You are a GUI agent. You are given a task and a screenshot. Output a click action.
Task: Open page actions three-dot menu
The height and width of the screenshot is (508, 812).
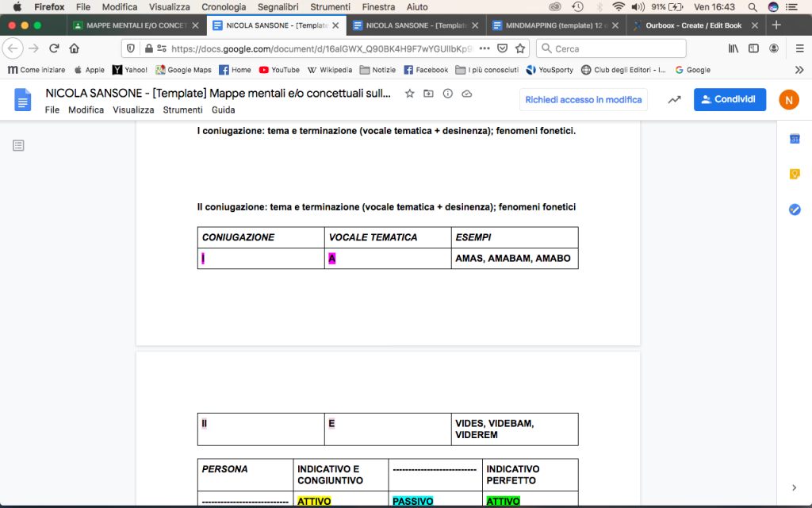pos(485,48)
